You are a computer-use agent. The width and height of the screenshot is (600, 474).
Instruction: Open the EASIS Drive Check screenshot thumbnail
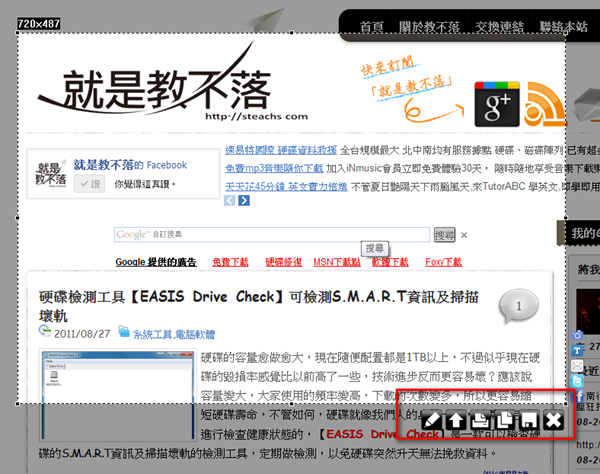pyautogui.click(x=117, y=395)
